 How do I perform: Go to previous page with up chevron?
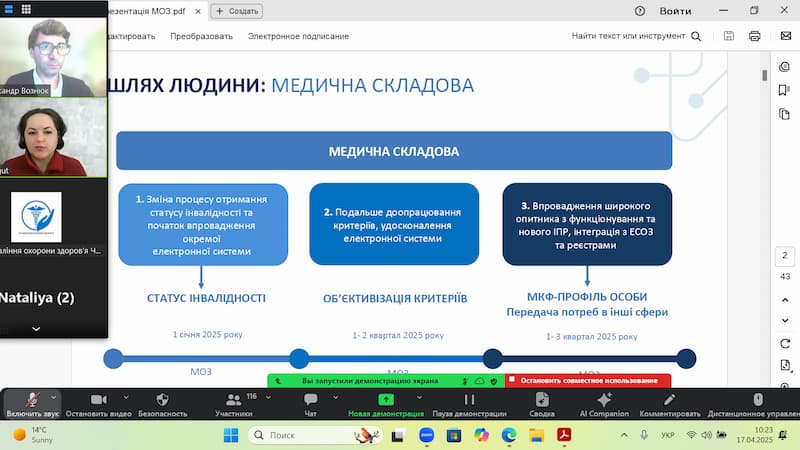click(x=785, y=300)
